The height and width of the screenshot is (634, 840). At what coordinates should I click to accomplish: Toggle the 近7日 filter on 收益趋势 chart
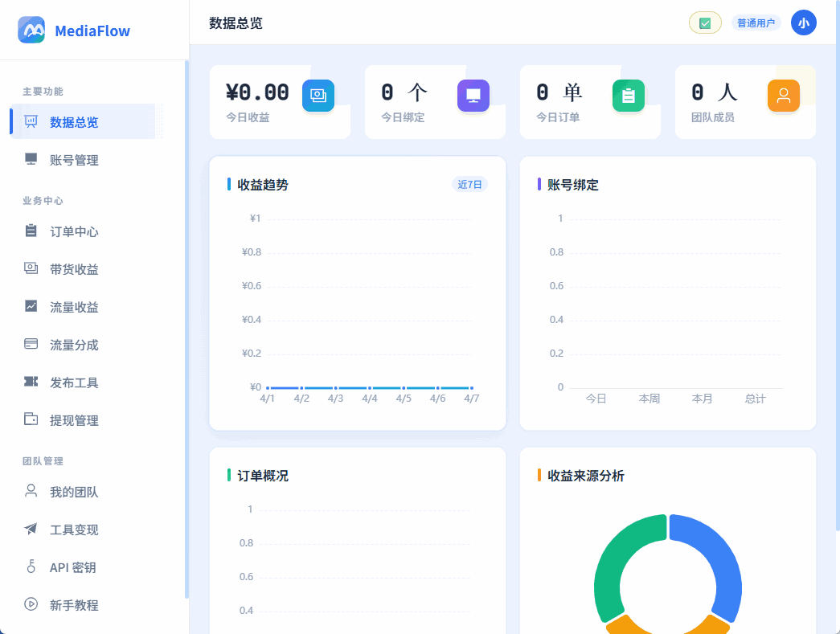[470, 184]
